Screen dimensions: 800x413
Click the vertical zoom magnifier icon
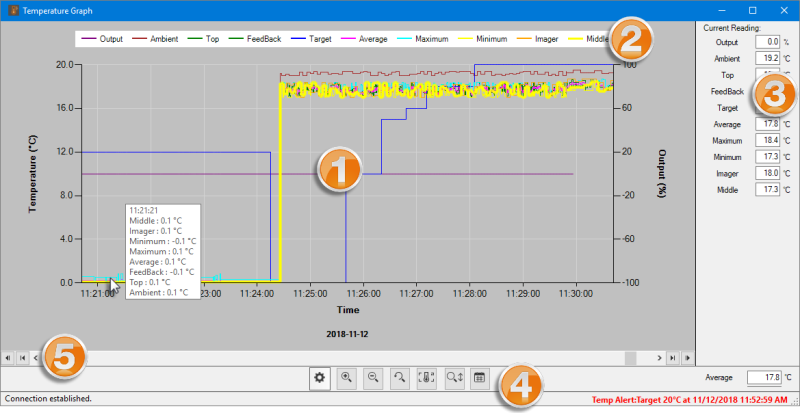tap(453, 378)
